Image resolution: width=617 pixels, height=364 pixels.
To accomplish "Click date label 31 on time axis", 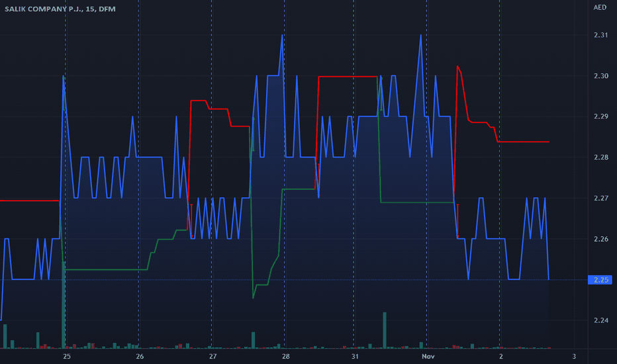I will tap(355, 356).
